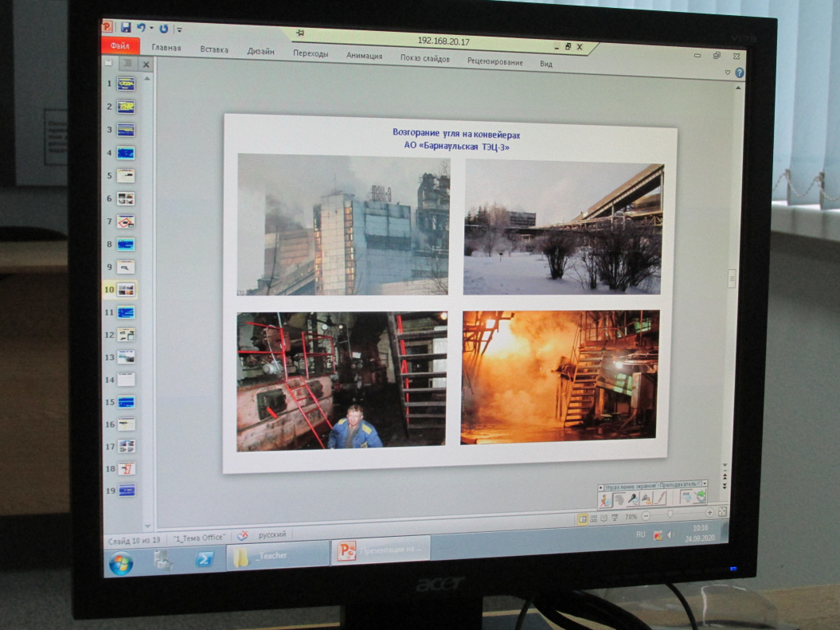The width and height of the screenshot is (840, 630).
Task: Click the Save icon in quick access toolbar
Action: pyautogui.click(x=126, y=27)
